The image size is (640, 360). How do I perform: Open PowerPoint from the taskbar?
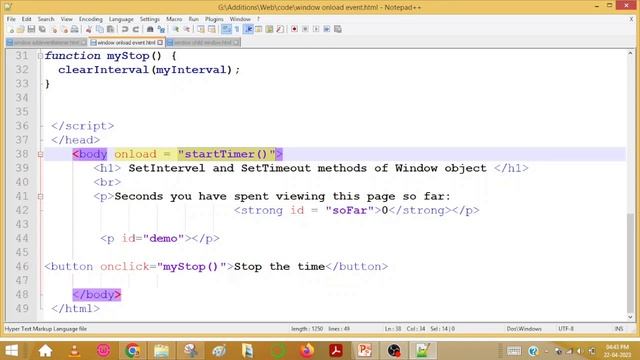click(x=364, y=351)
